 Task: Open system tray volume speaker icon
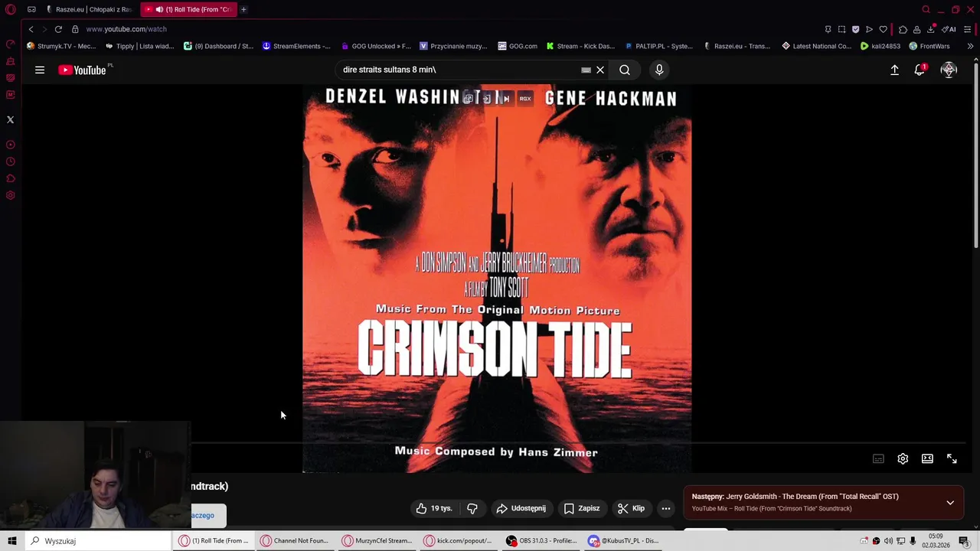[x=888, y=541]
